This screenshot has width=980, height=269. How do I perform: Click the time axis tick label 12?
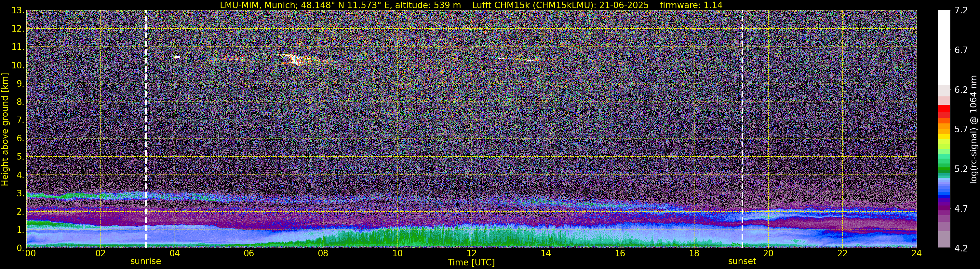point(471,253)
